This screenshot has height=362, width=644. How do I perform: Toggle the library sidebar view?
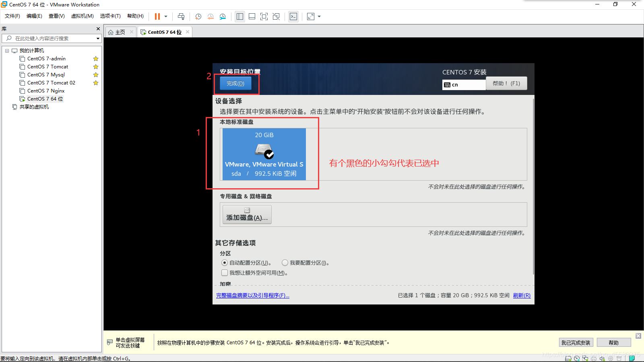tap(240, 16)
